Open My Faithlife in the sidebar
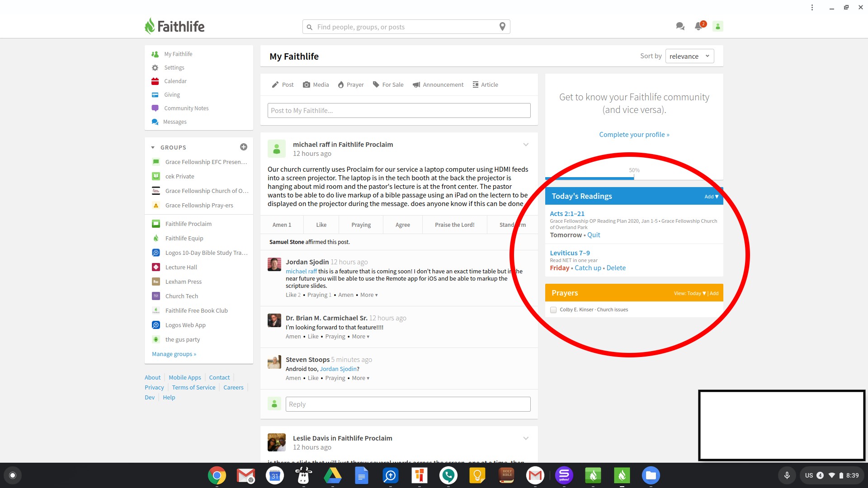Image resolution: width=868 pixels, height=488 pixels. [x=178, y=54]
